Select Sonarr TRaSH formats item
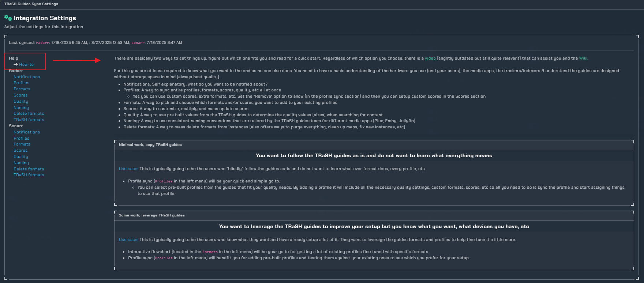Viewport: 644px width, 283px height. pos(29,175)
